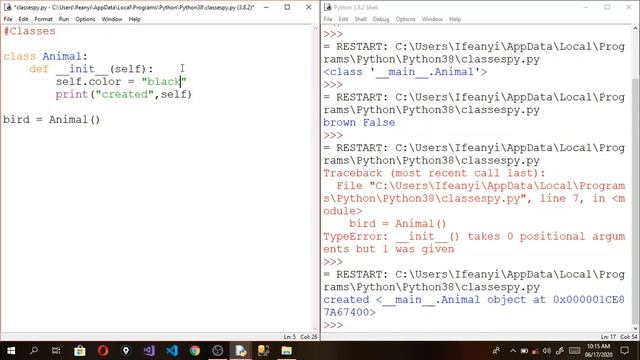Open Window menu in editor window
Viewport: 640px width, 360px height.
112,19
